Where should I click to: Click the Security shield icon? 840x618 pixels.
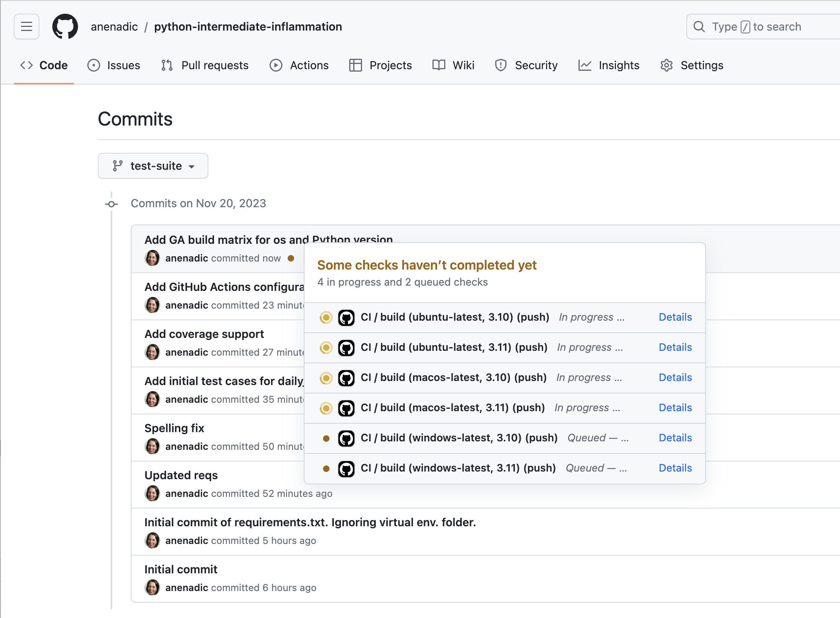pos(500,65)
